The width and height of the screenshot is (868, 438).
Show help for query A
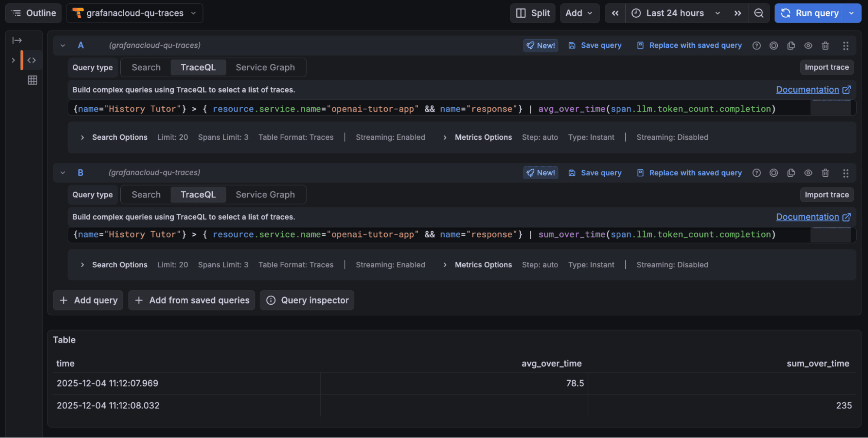coord(756,46)
